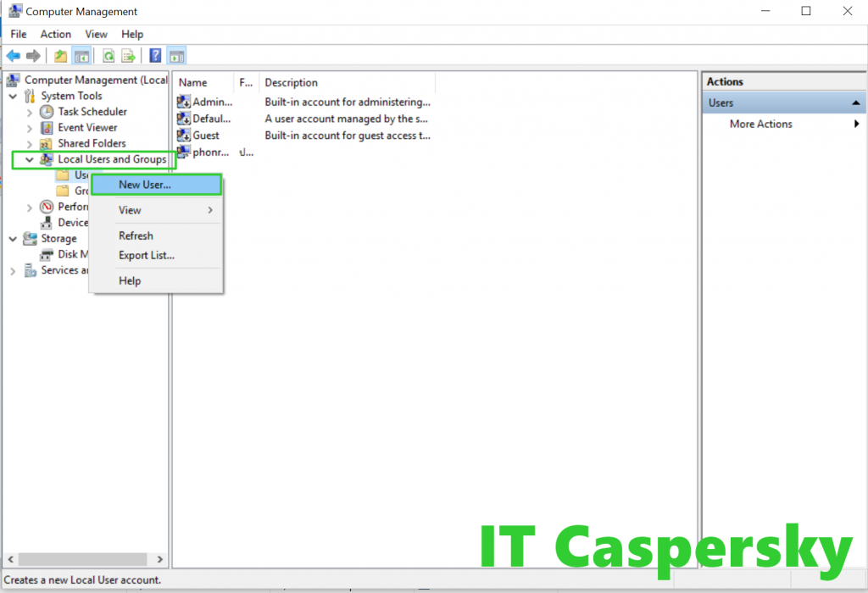Collapse Local Users and Groups node
The image size is (868, 593).
pyautogui.click(x=30, y=160)
